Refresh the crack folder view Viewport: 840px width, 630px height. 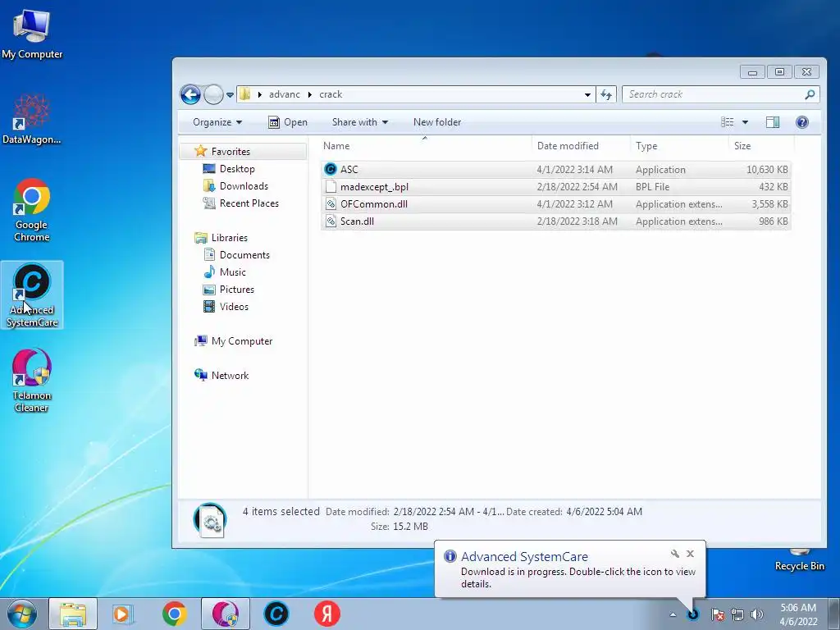[x=606, y=95]
